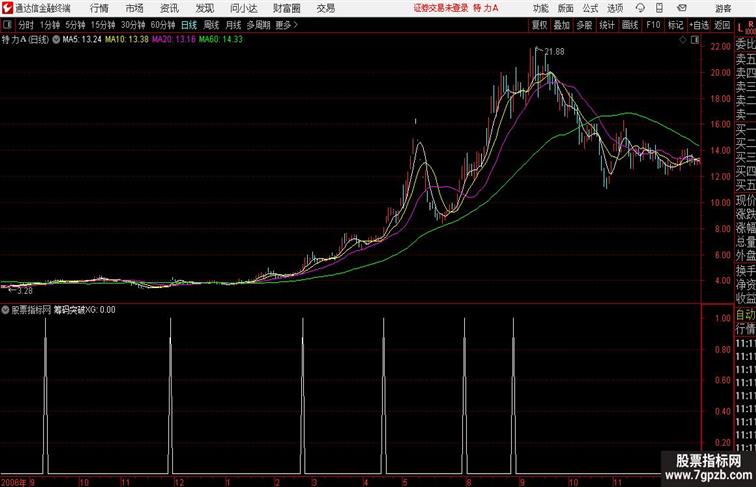Switch to the 30分钟 period tab
This screenshot has height=487, width=756.
pos(133,25)
